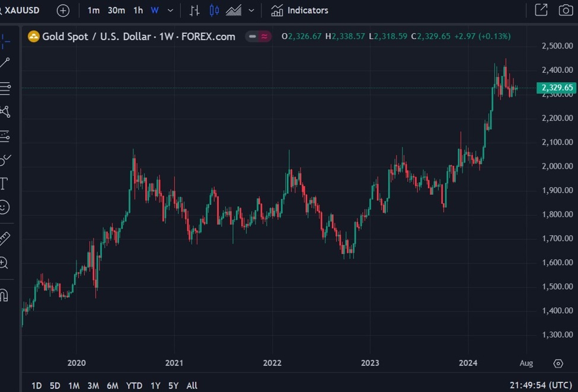The height and width of the screenshot is (392, 578).
Task: Toggle magnet mode in the left toolbar
Action: pos(4,294)
